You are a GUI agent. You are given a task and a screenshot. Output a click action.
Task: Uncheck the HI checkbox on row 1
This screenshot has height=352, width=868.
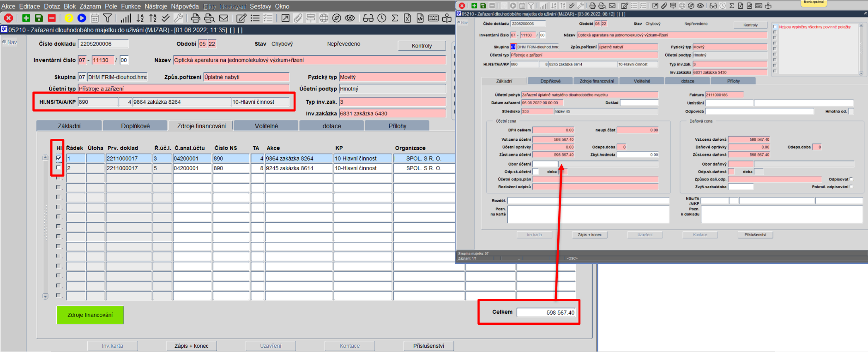(59, 158)
